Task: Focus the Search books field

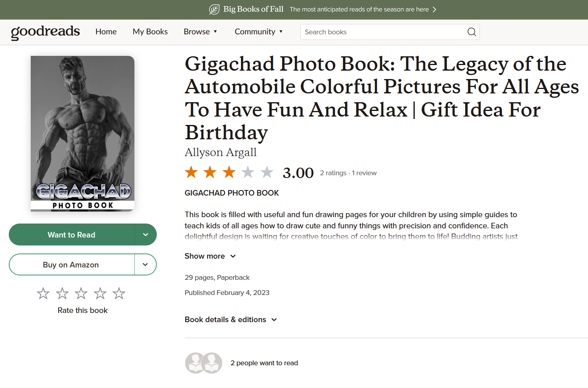Action: tap(383, 32)
